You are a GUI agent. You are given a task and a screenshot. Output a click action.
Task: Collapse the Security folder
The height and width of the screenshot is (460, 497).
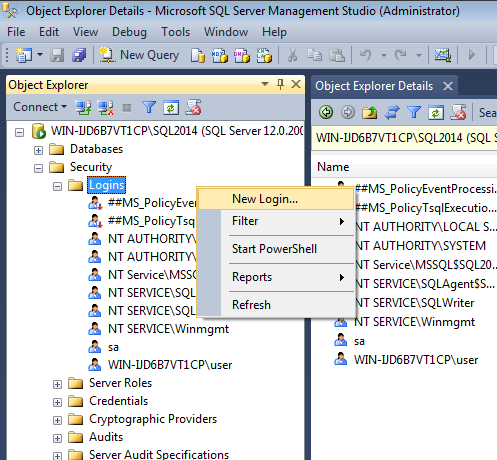(x=38, y=168)
